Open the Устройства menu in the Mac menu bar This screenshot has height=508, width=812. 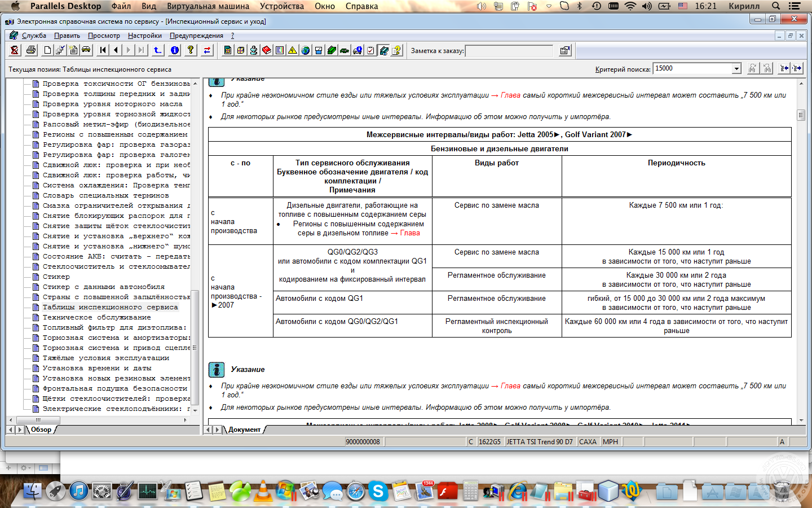click(x=282, y=6)
